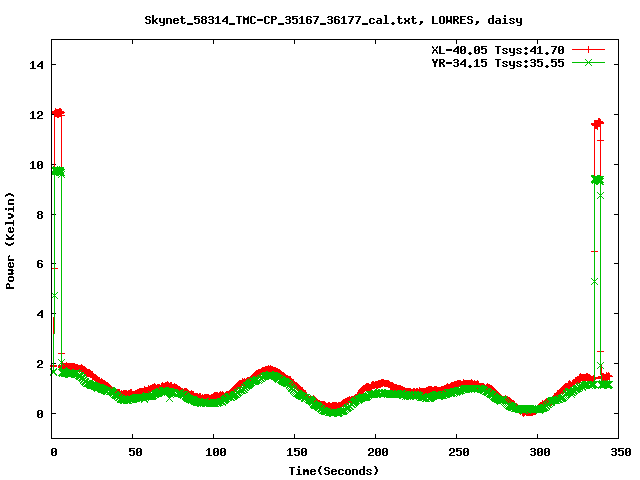Screen dimensions: 640x480
Task: Click x-axis tick label 250
Action: tap(458, 452)
